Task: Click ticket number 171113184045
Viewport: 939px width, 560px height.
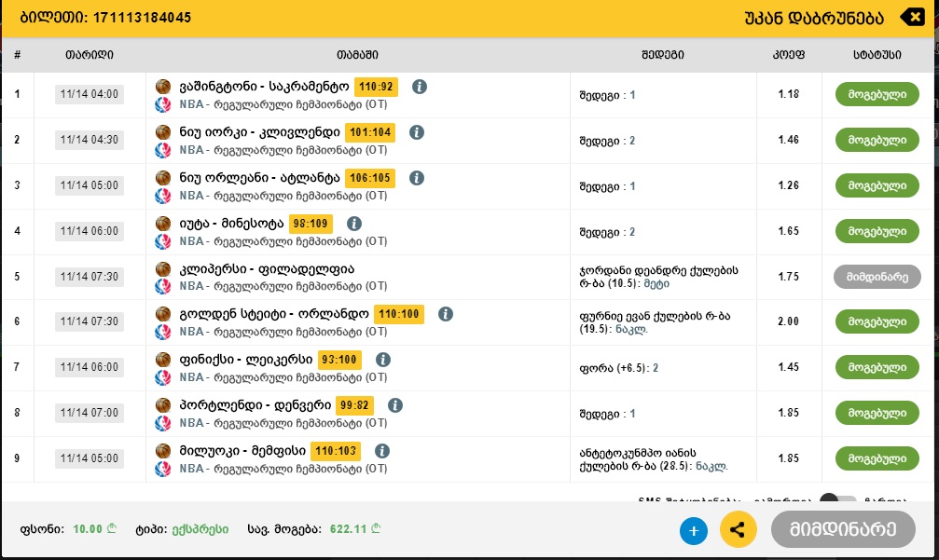Action: pyautogui.click(x=142, y=18)
